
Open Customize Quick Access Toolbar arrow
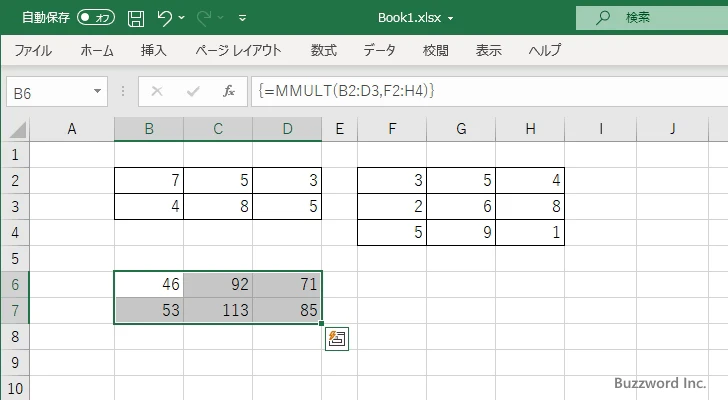(242, 18)
